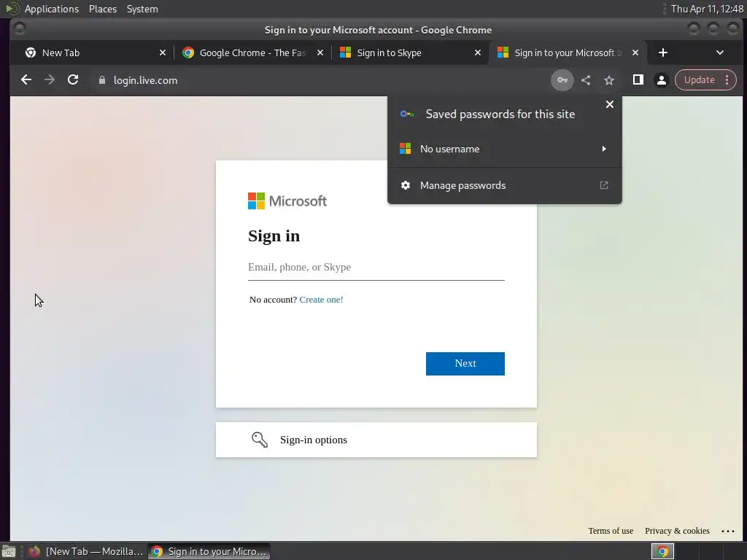Close the New Tab tab
The height and width of the screenshot is (560, 747).
pyautogui.click(x=163, y=52)
